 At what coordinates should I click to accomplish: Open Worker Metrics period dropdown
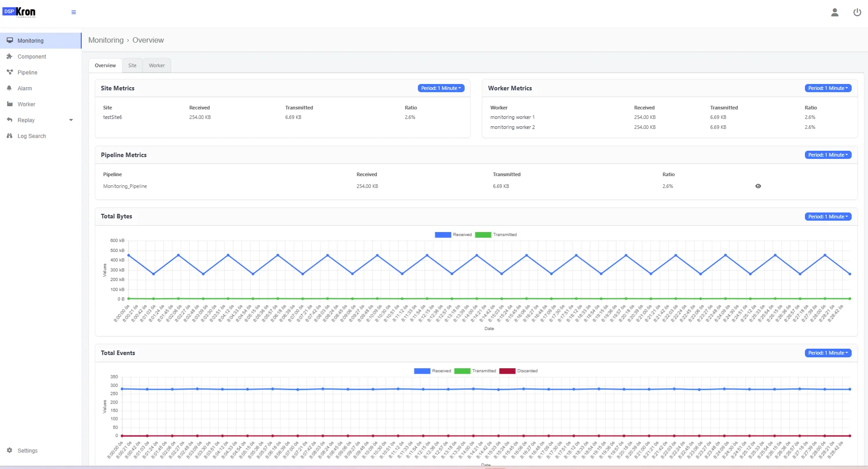[x=828, y=88]
